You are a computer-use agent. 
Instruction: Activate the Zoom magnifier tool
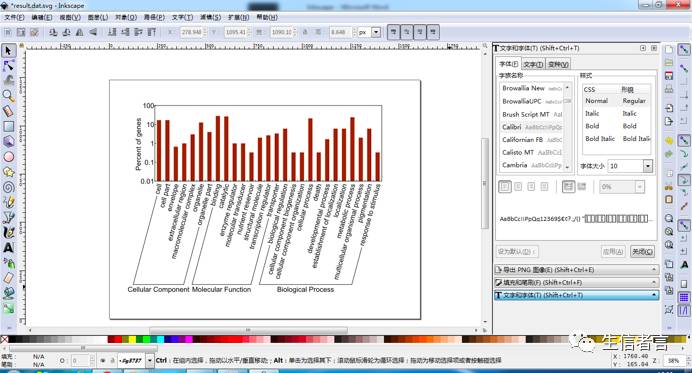pyautogui.click(x=8, y=96)
